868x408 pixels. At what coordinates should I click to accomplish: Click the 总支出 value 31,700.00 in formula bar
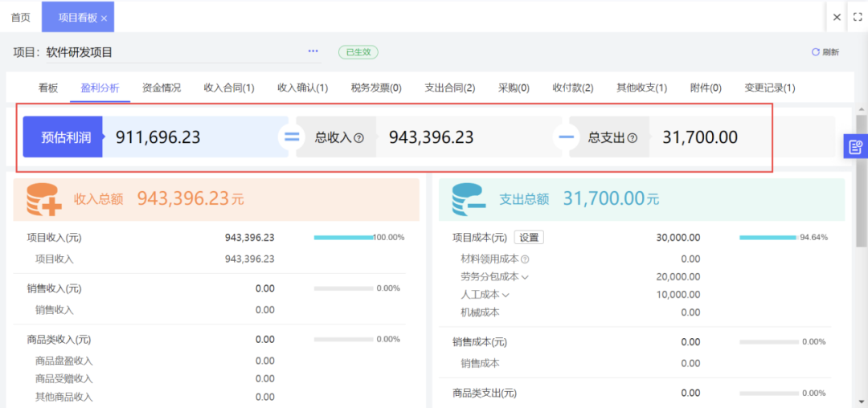700,137
